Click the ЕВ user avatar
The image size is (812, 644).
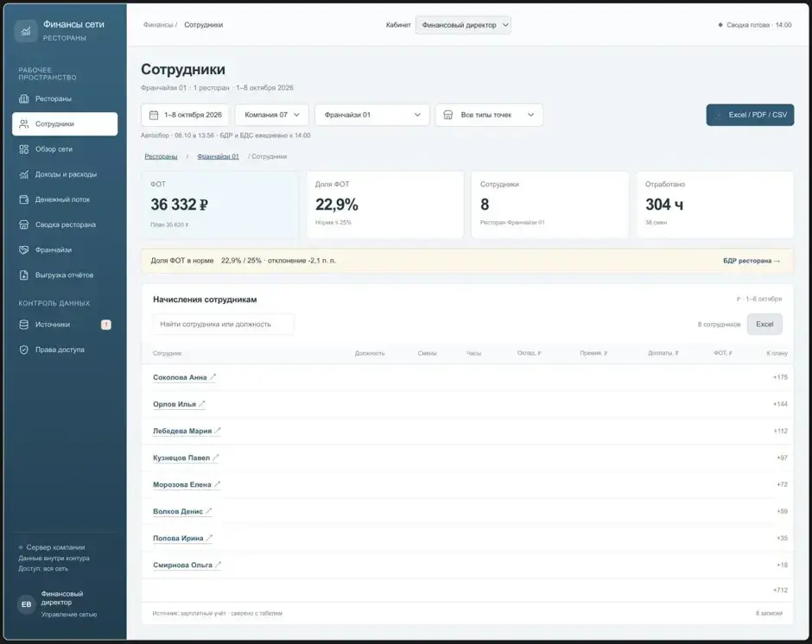(27, 604)
